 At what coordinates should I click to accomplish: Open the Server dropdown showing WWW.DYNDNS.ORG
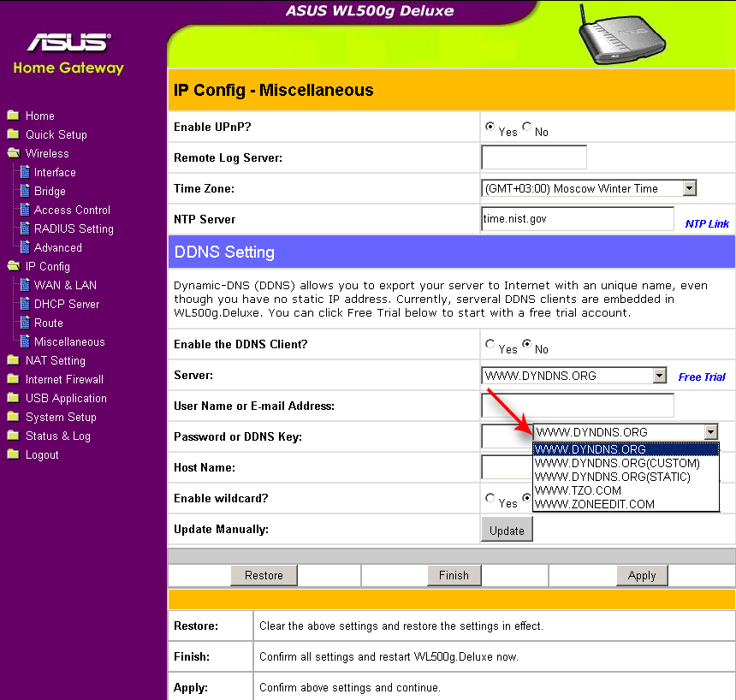coord(573,376)
